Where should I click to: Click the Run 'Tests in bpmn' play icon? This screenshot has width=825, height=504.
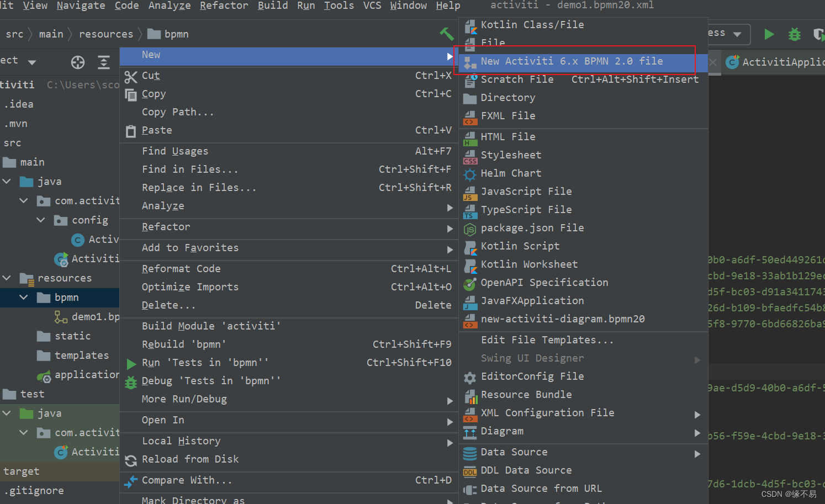click(131, 364)
